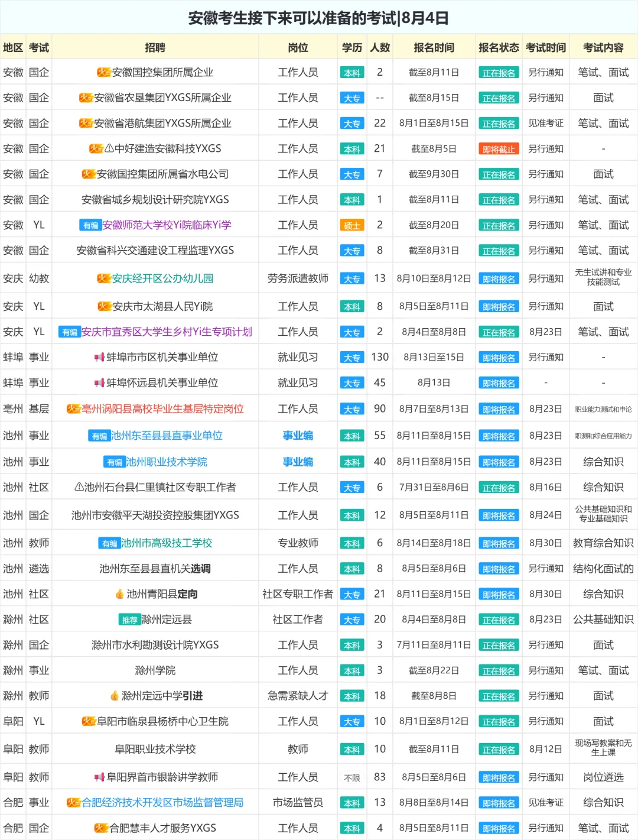Click the 招聘 column header
638x840 pixels.
[155, 47]
